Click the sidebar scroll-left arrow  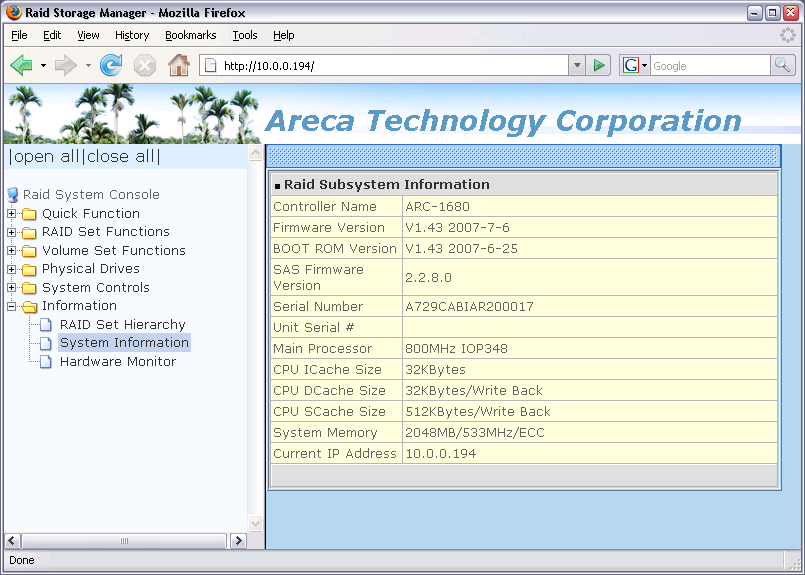(12, 541)
